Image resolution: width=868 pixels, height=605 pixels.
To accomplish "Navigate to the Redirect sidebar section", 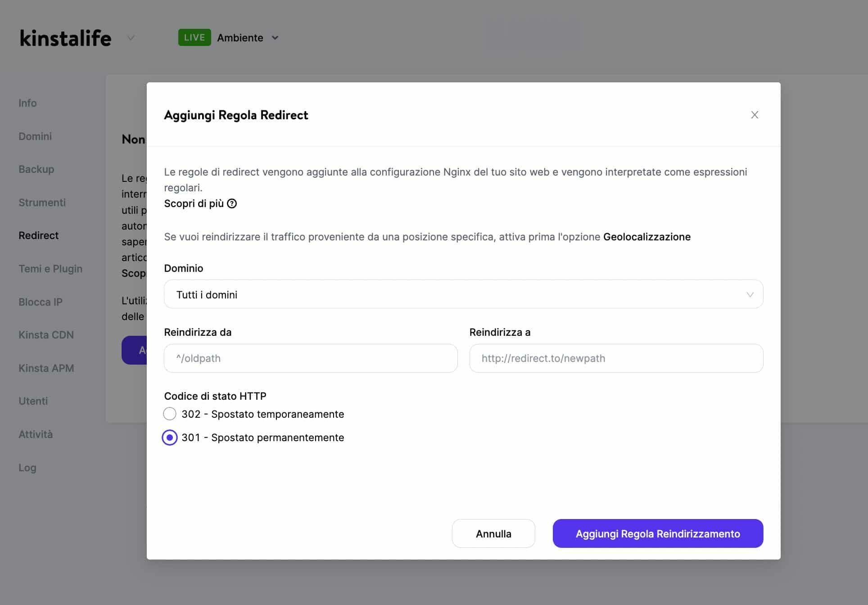I will (x=38, y=235).
